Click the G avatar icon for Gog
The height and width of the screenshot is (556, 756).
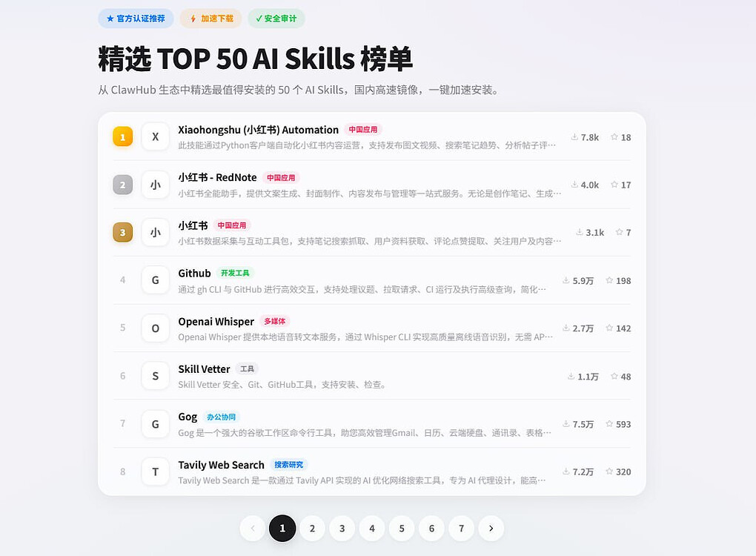point(155,424)
